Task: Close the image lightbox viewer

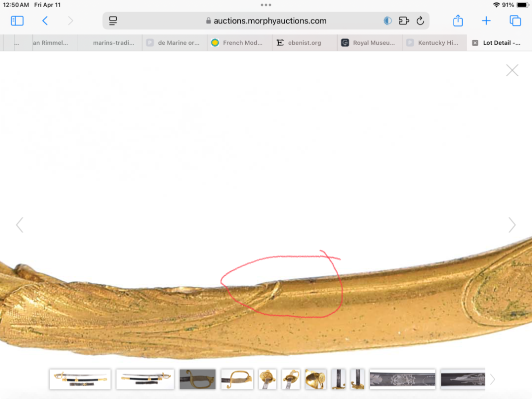Action: [x=512, y=70]
